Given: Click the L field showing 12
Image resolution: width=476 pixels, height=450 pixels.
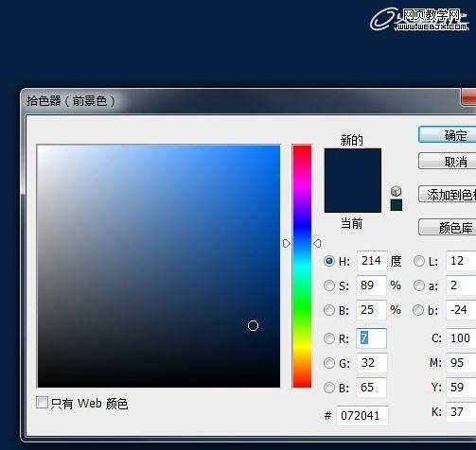Looking at the screenshot, I should (461, 261).
